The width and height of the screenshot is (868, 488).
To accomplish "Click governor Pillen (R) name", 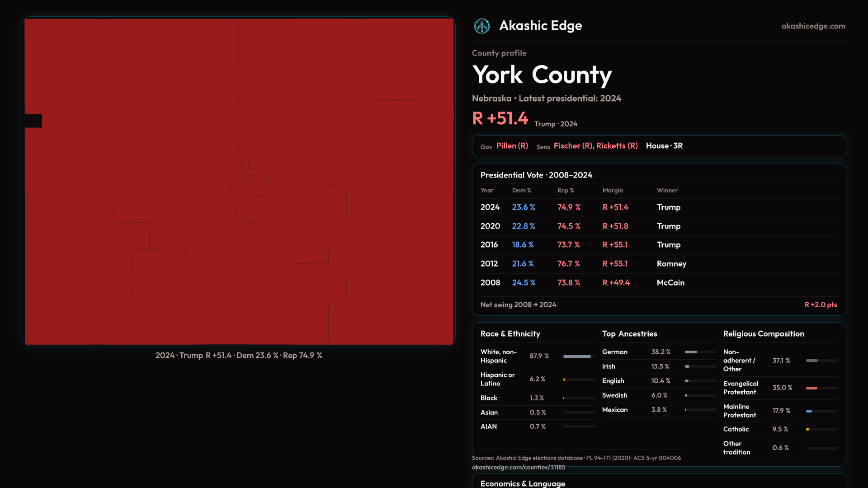I will 512,146.
